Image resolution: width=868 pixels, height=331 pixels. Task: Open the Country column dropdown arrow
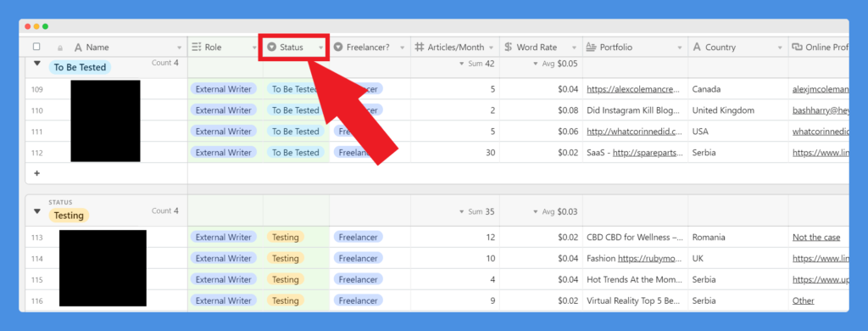click(781, 48)
